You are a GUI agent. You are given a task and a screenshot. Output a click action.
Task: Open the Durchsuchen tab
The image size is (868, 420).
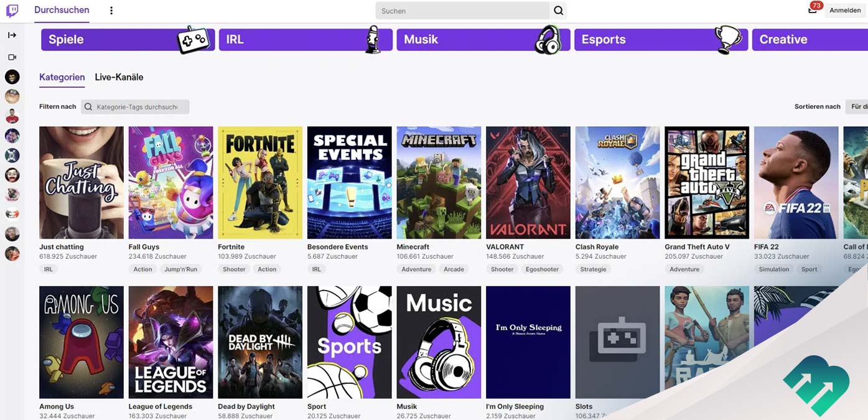pyautogui.click(x=62, y=10)
